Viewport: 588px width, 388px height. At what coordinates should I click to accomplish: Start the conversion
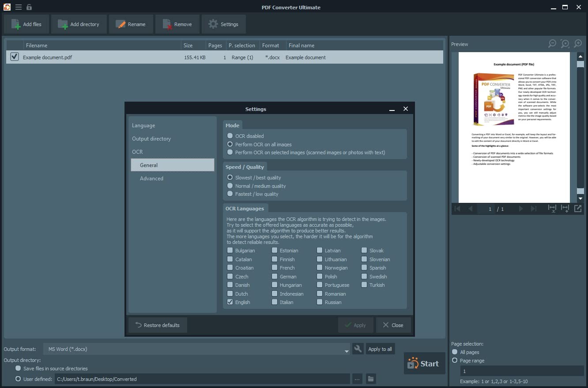tap(424, 363)
